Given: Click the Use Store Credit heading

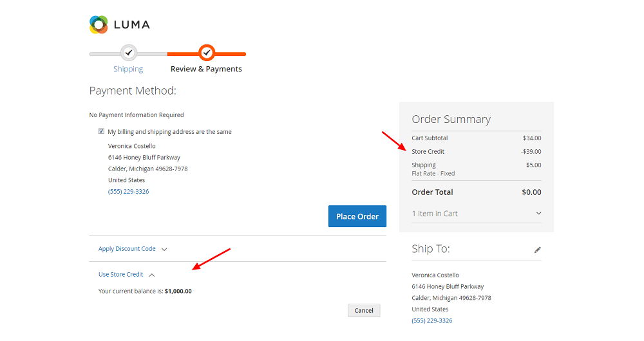Looking at the screenshot, I should pos(120,275).
